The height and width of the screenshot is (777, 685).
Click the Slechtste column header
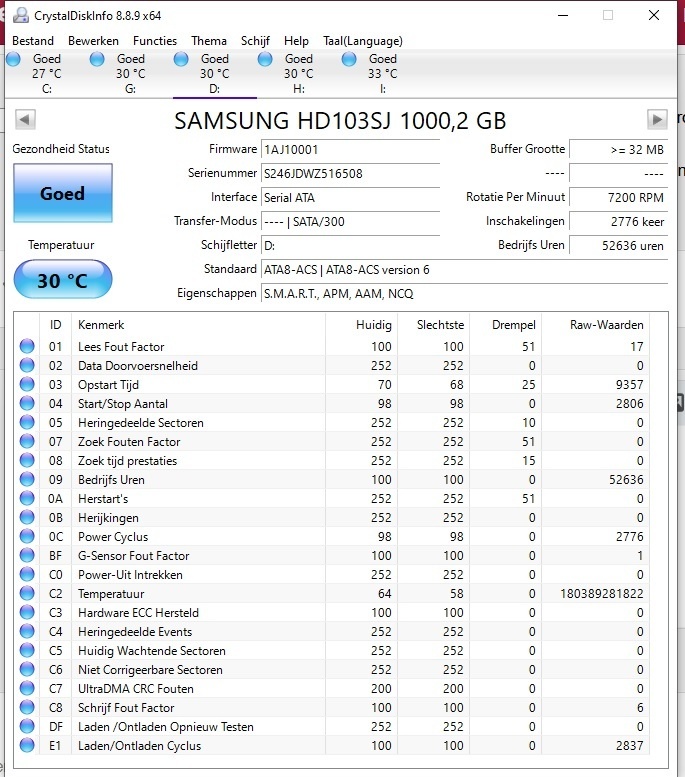click(433, 325)
